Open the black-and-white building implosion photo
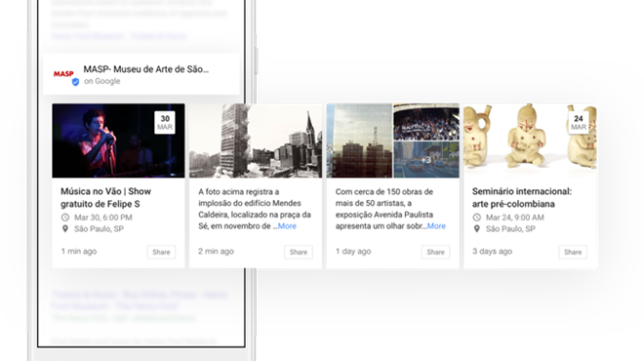Image resolution: width=644 pixels, height=361 pixels. point(256,140)
